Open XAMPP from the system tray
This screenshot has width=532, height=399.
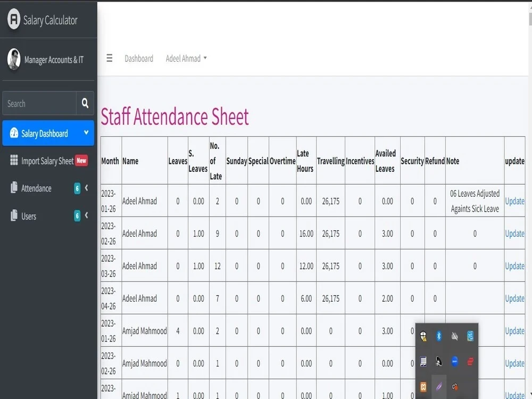pyautogui.click(x=423, y=387)
